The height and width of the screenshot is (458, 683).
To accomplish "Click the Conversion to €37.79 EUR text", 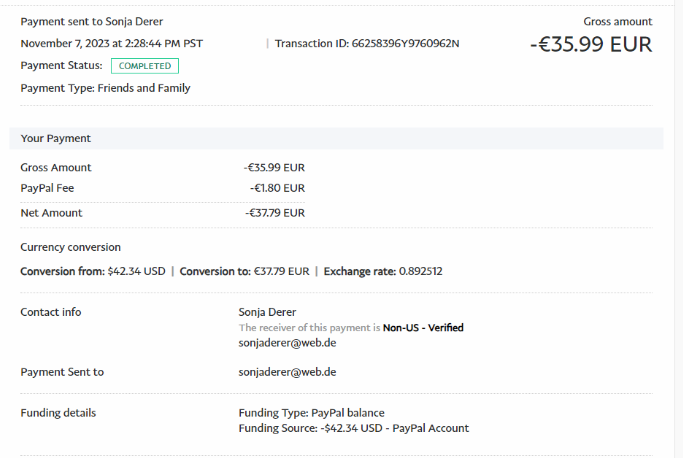I will pos(244,271).
